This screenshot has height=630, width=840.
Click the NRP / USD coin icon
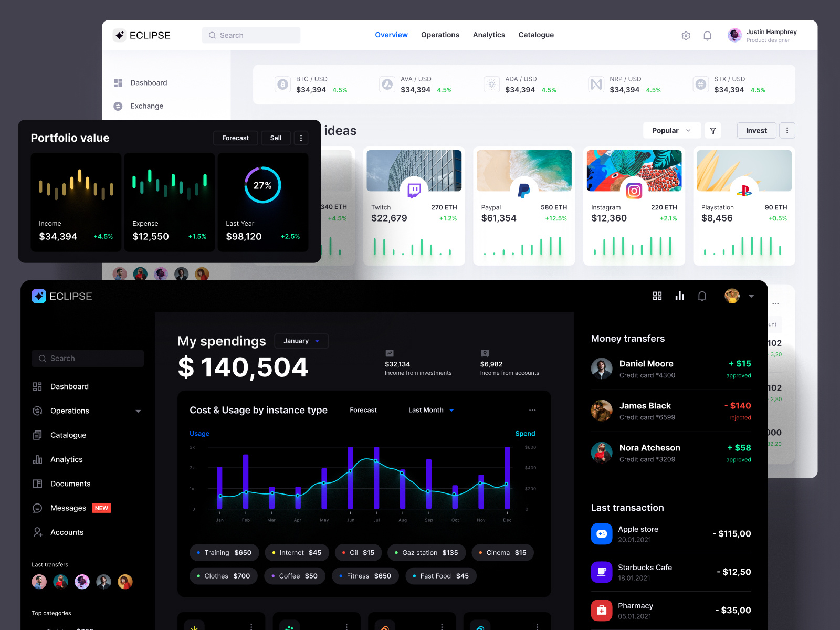pyautogui.click(x=596, y=84)
